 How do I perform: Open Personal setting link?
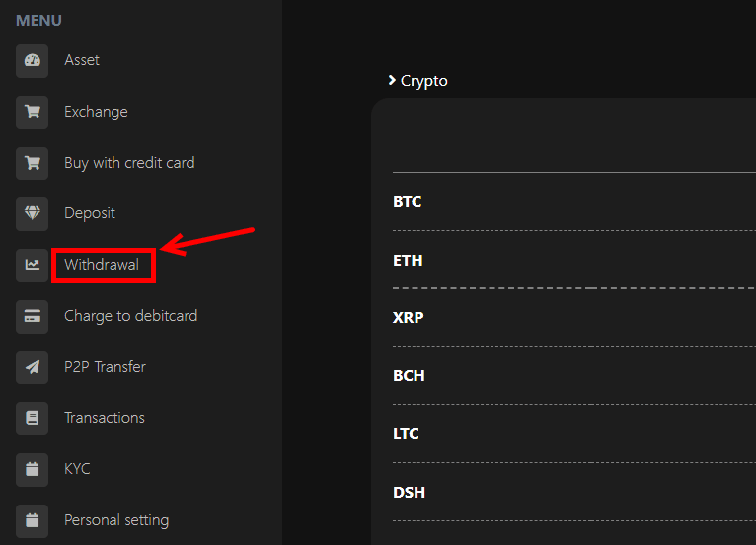coord(116,520)
